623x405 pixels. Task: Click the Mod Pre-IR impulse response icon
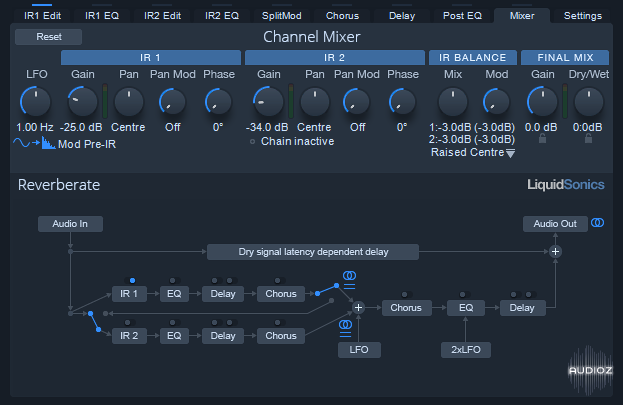click(x=48, y=143)
